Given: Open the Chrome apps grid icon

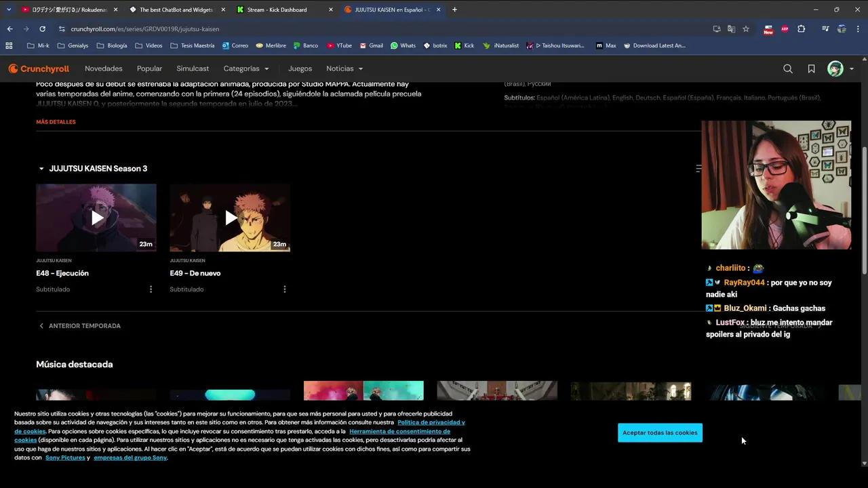Looking at the screenshot, I should tap(9, 45).
